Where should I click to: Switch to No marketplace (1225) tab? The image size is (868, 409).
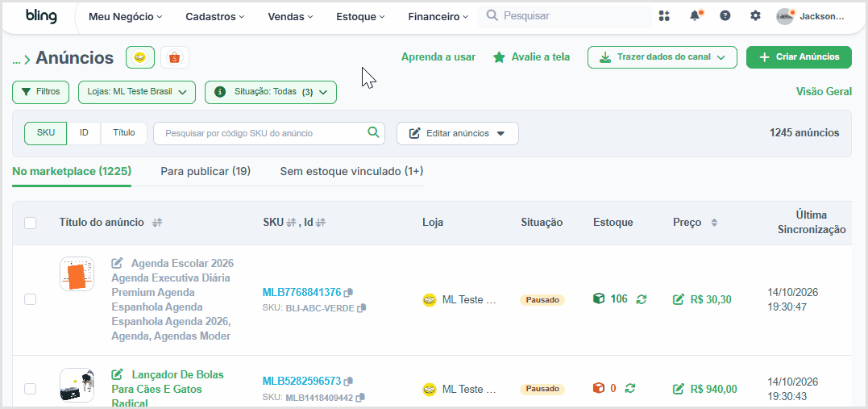coord(72,171)
